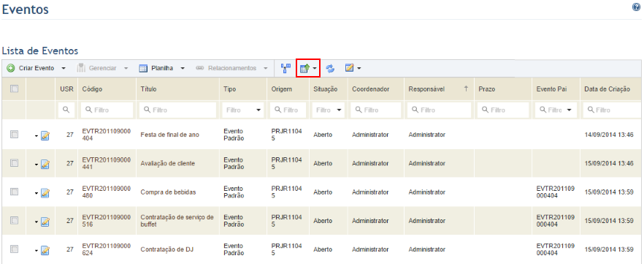The width and height of the screenshot is (644, 264).
Task: Open the Situação filter dropdown
Action: click(339, 110)
